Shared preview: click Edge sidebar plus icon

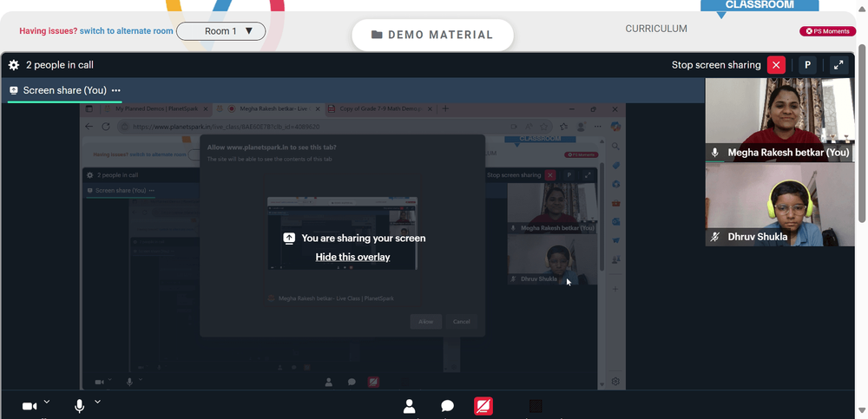[x=615, y=289]
